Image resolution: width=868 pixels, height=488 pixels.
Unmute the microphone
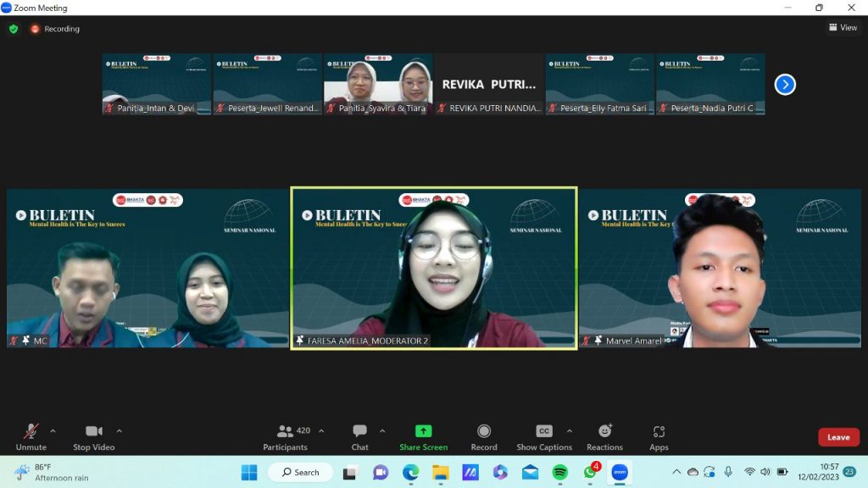click(31, 436)
